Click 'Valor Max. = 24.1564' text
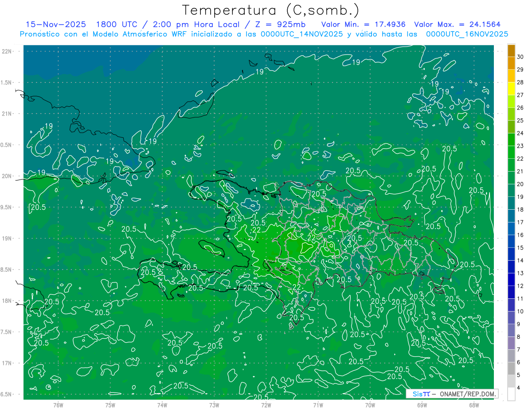This screenshot has height=411, width=532. click(x=458, y=24)
